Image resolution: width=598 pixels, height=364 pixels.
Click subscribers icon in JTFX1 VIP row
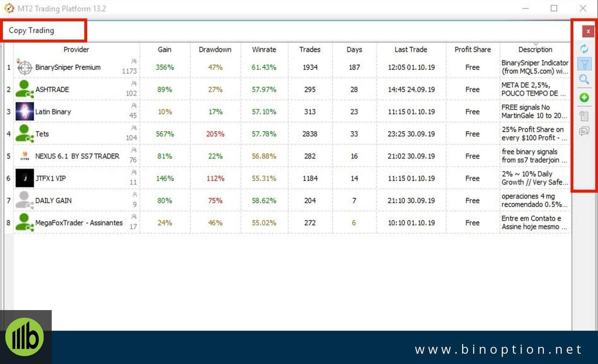[134, 172]
